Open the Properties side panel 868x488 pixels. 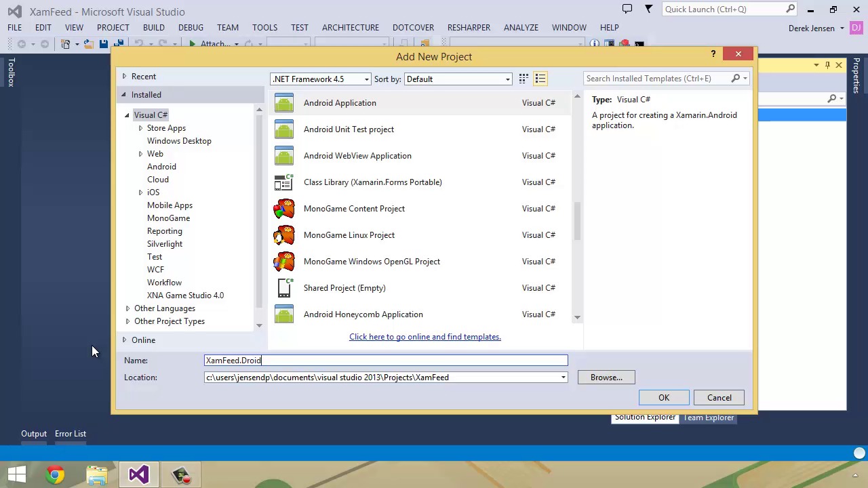coord(856,76)
